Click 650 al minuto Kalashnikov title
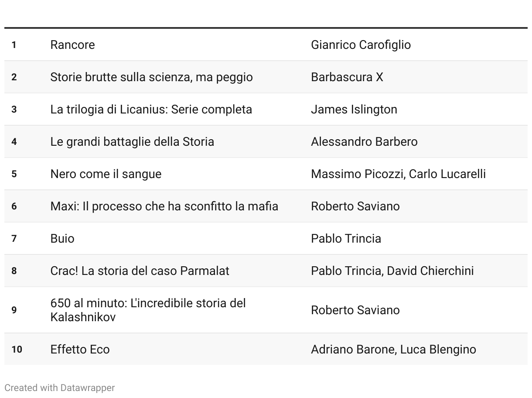Viewport: 532px width, 398px height. click(x=148, y=310)
